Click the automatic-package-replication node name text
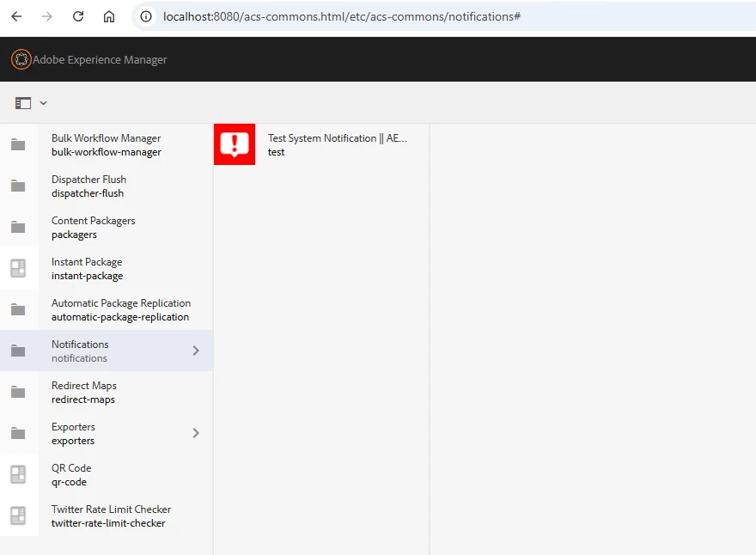756x555 pixels. click(x=120, y=317)
